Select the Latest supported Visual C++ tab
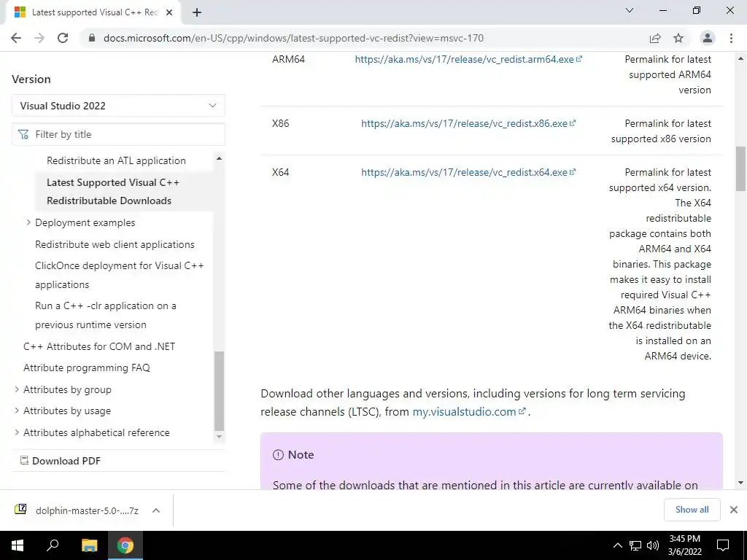Screen dimensions: 747x560 (93, 12)
